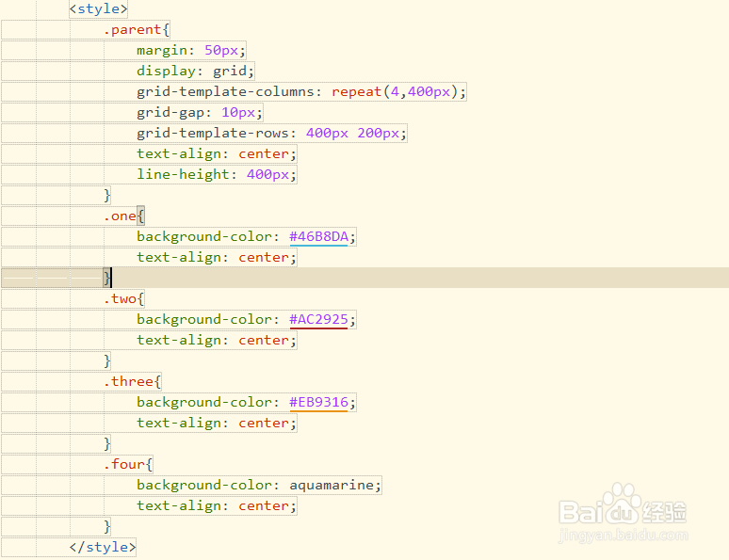Click closing brace of .parent rule
Image resolution: width=729 pixels, height=560 pixels.
tap(107, 195)
